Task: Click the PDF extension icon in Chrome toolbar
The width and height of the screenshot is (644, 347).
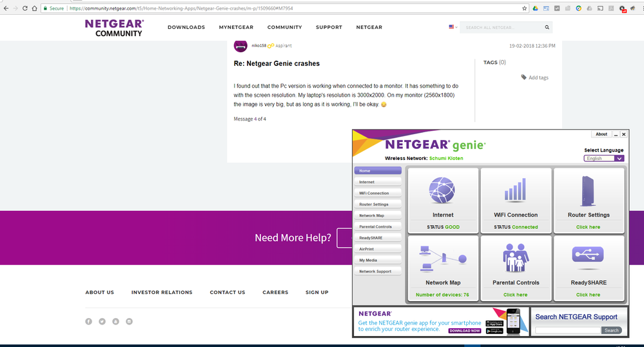Action: click(x=610, y=8)
